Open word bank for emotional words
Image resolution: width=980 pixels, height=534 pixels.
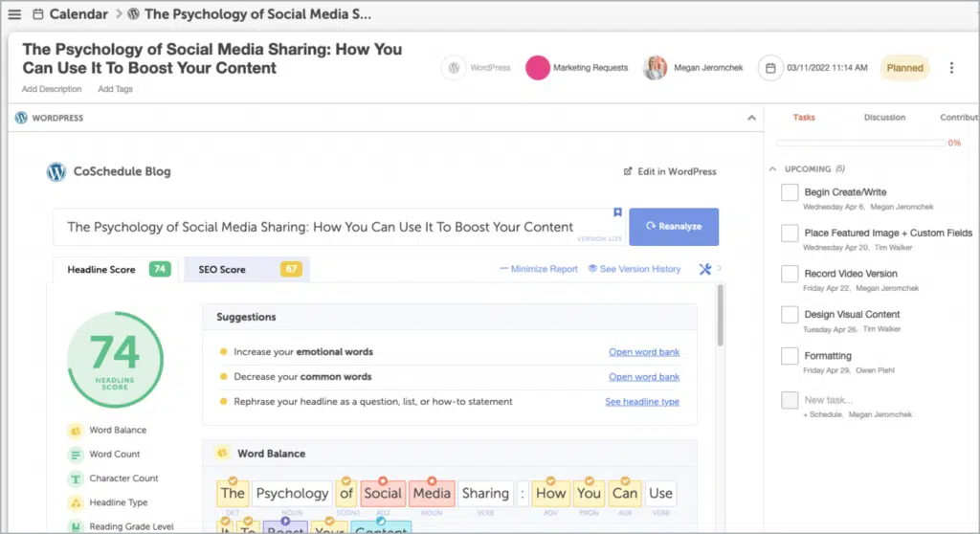(x=644, y=352)
